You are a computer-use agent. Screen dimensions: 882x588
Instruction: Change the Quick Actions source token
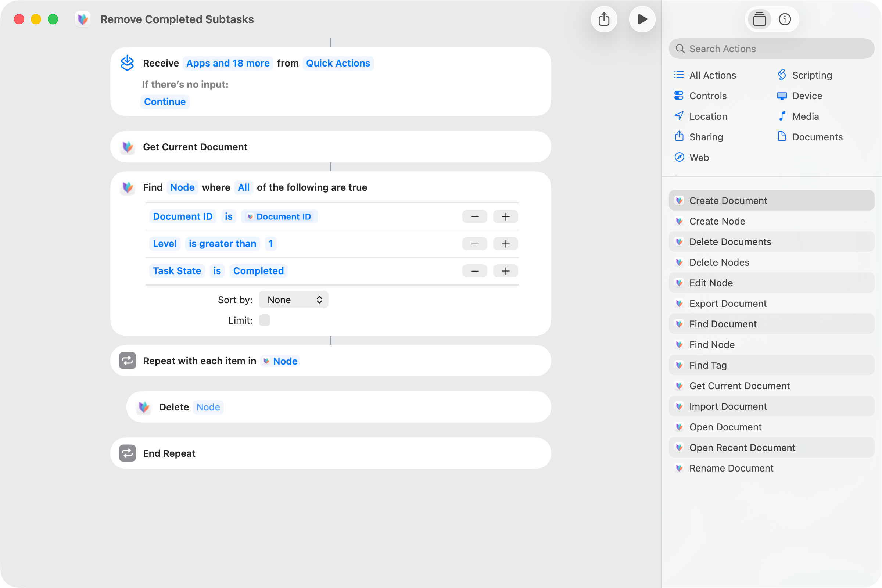coord(338,63)
